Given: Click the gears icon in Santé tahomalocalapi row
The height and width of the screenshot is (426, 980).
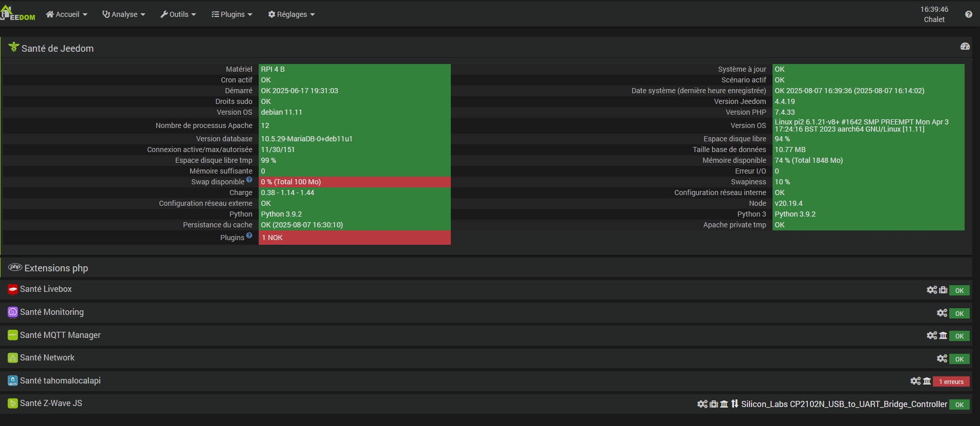Looking at the screenshot, I should tap(915, 381).
